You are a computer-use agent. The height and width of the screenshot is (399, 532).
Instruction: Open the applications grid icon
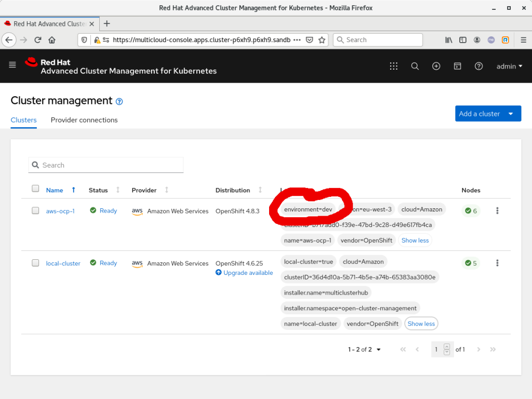394,66
